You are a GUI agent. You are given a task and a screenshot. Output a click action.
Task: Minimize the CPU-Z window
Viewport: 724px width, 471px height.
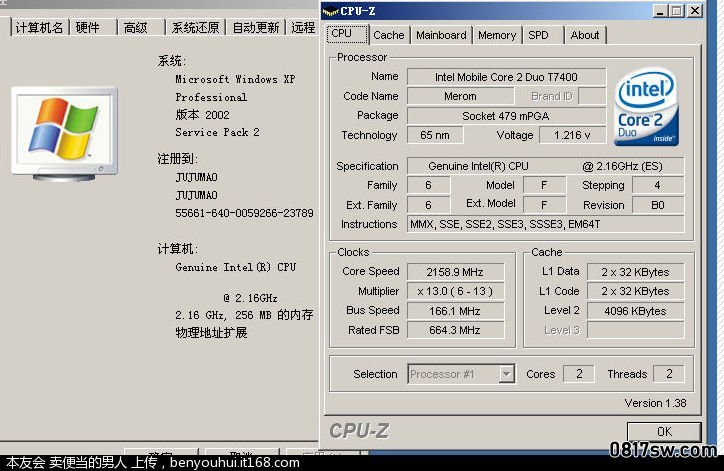(x=661, y=11)
